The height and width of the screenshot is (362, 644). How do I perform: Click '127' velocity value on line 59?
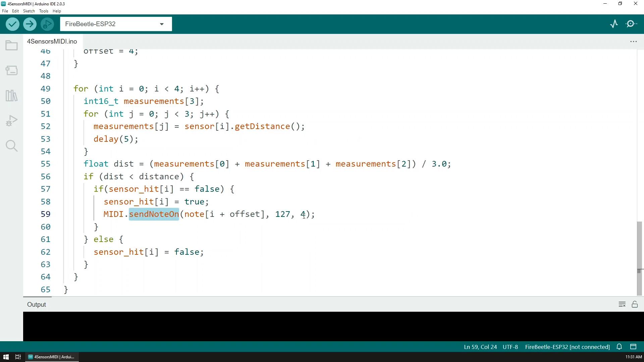[282, 214]
